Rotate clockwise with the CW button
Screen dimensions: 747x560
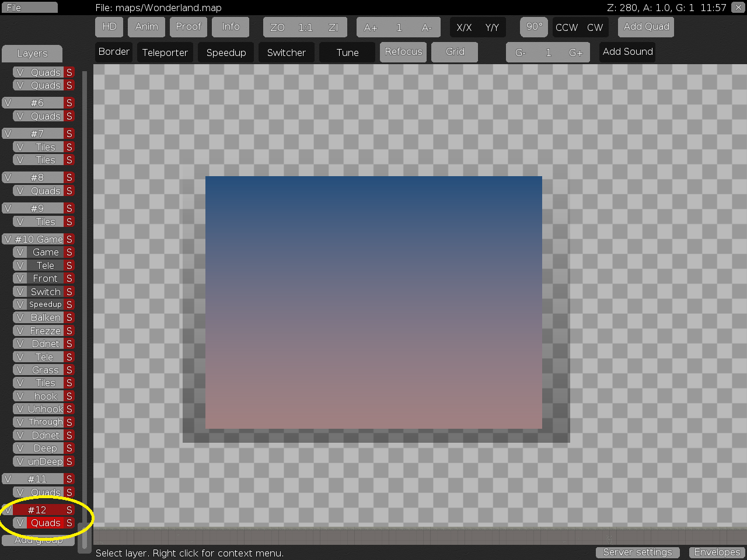tap(595, 27)
